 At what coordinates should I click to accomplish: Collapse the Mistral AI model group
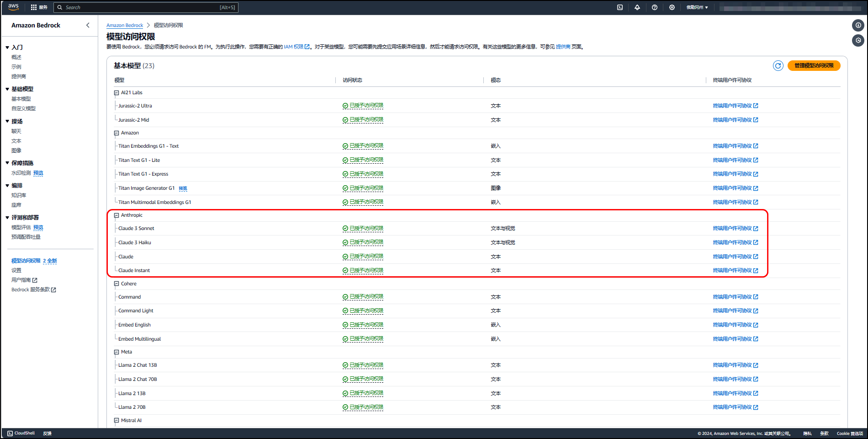click(x=116, y=421)
